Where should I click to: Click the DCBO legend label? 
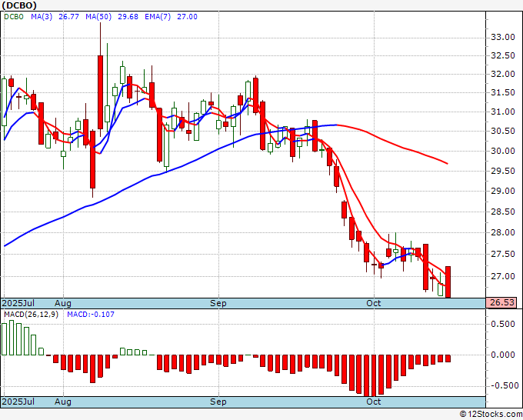pyautogui.click(x=14, y=17)
